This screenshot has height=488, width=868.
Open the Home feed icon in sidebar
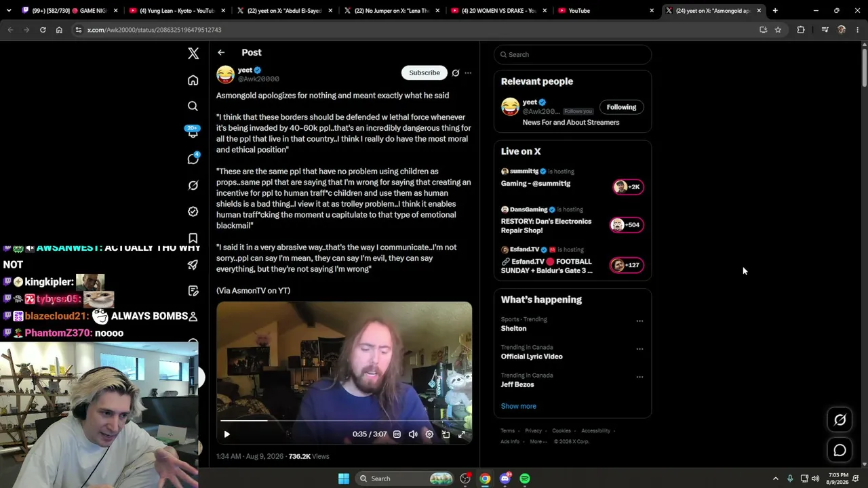pos(193,81)
